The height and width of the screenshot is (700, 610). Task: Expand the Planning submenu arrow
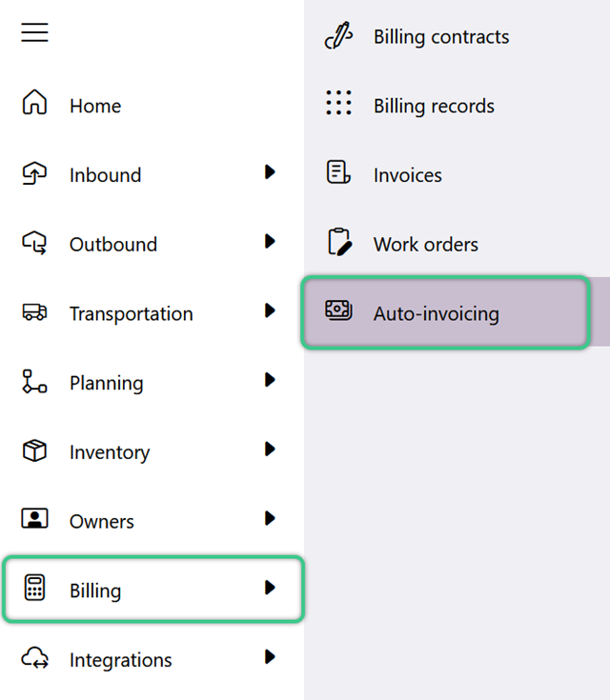click(x=270, y=379)
